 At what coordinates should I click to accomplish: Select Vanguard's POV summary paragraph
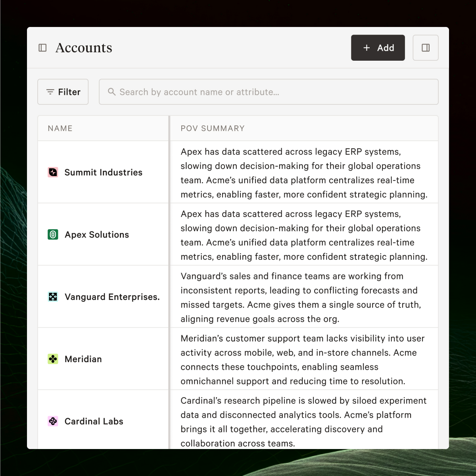(301, 297)
